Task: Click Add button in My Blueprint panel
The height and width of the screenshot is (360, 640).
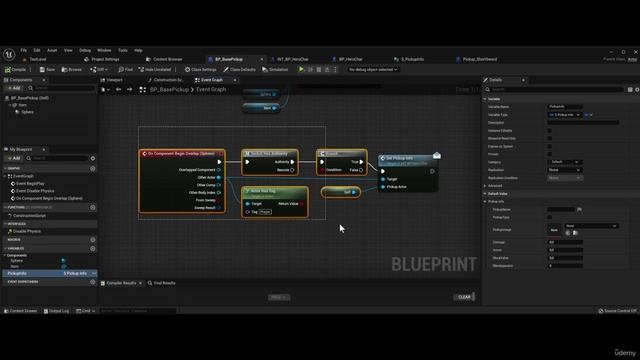Action: (x=13, y=158)
